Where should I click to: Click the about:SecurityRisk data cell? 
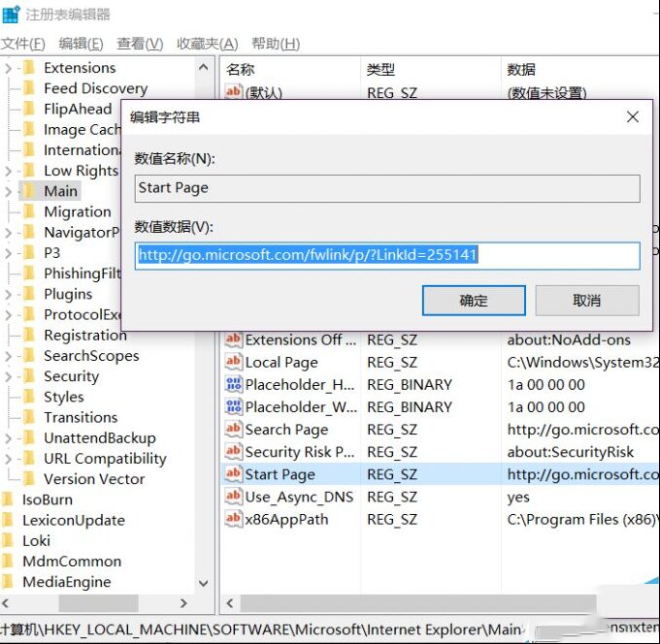[570, 452]
